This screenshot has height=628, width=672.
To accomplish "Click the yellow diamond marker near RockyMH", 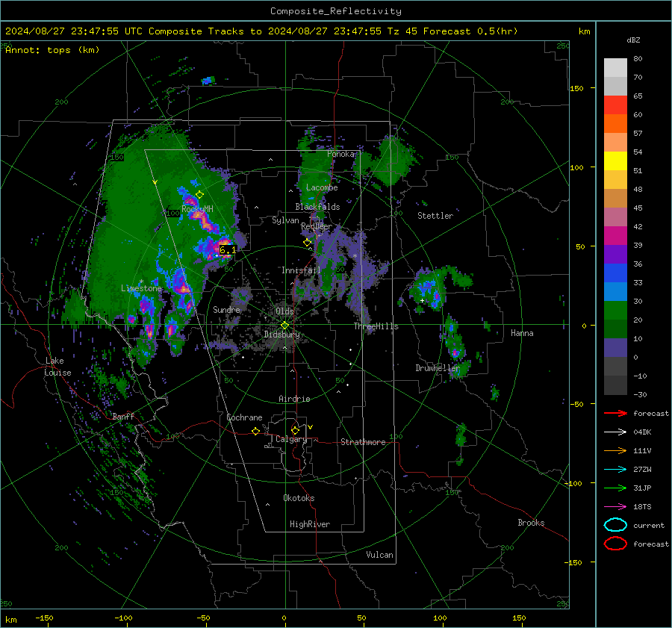I will point(199,195).
